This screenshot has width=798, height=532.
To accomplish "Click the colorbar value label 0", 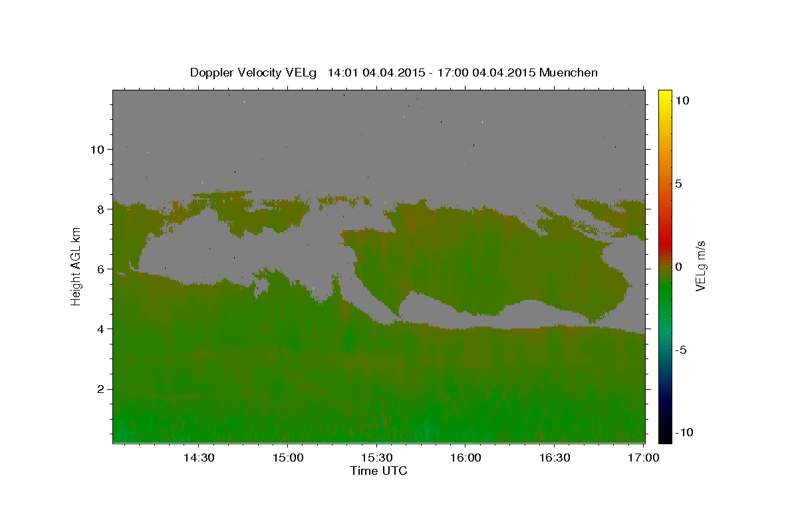I will (x=679, y=267).
